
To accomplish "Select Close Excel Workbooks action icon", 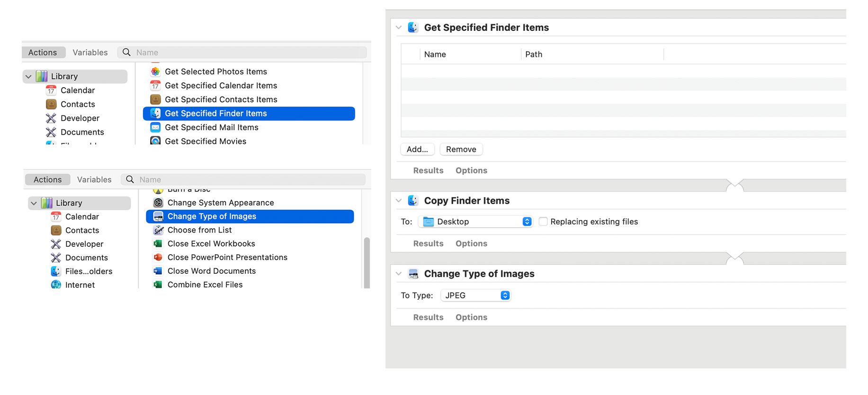I will 158,243.
